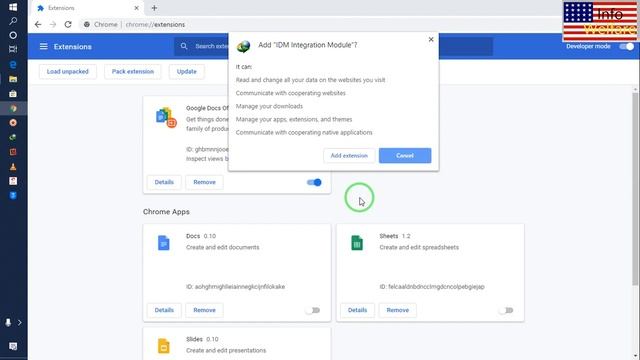Viewport: 640px width, 360px height.
Task: Select the Chrome icon in the taskbar
Action: (x=13, y=108)
